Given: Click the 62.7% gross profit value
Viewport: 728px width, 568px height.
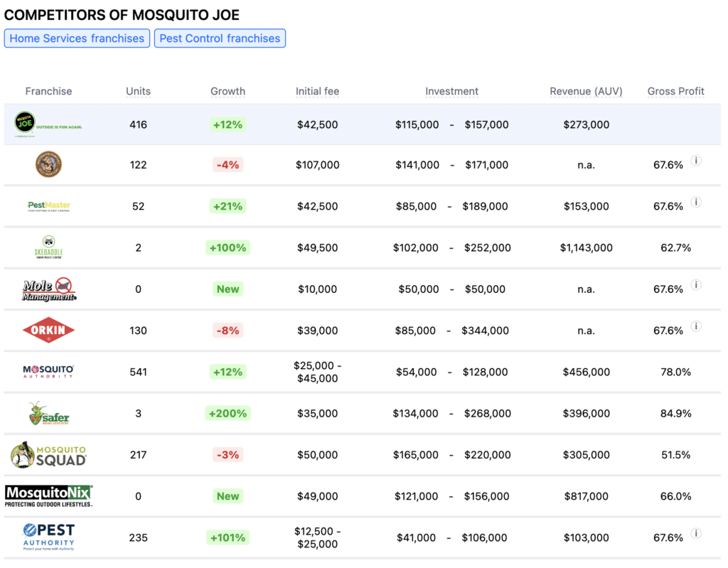Looking at the screenshot, I should [675, 247].
